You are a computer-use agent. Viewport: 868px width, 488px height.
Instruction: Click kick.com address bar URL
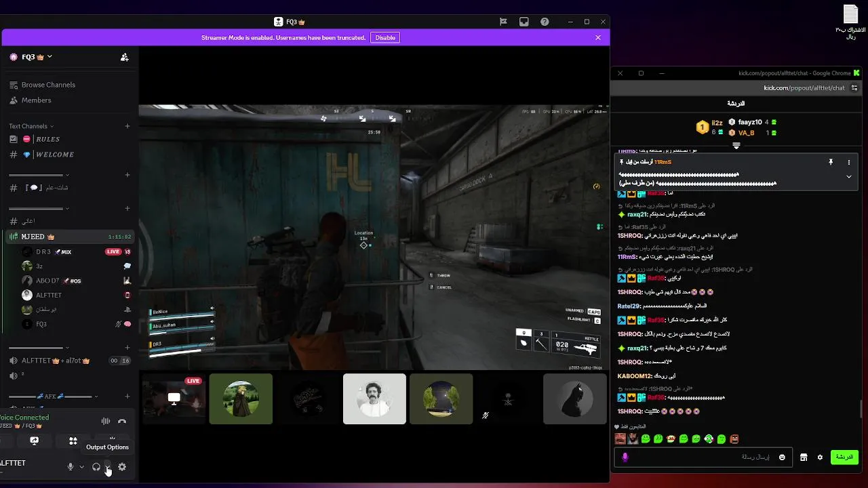[x=804, y=87]
